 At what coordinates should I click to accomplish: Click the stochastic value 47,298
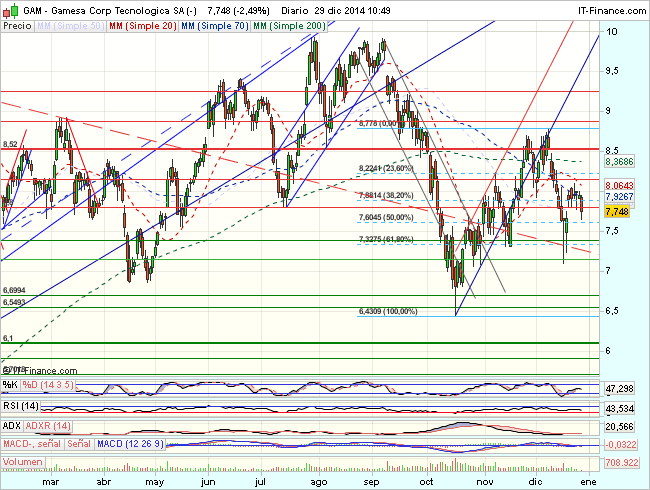coord(619,389)
